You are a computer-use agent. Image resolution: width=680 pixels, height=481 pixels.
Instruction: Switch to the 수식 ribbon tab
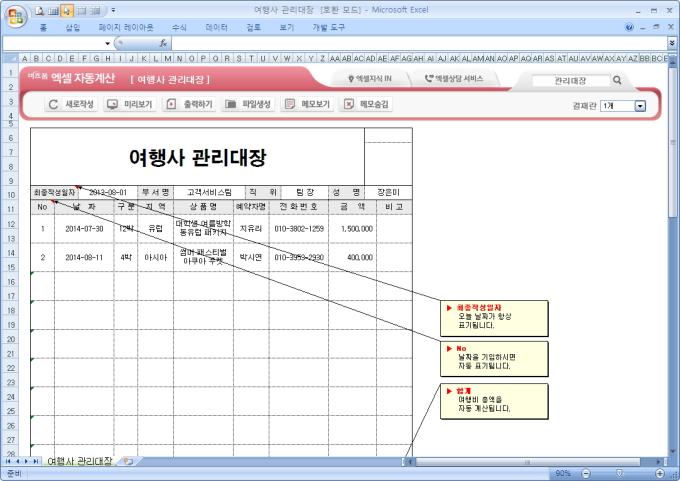point(179,27)
